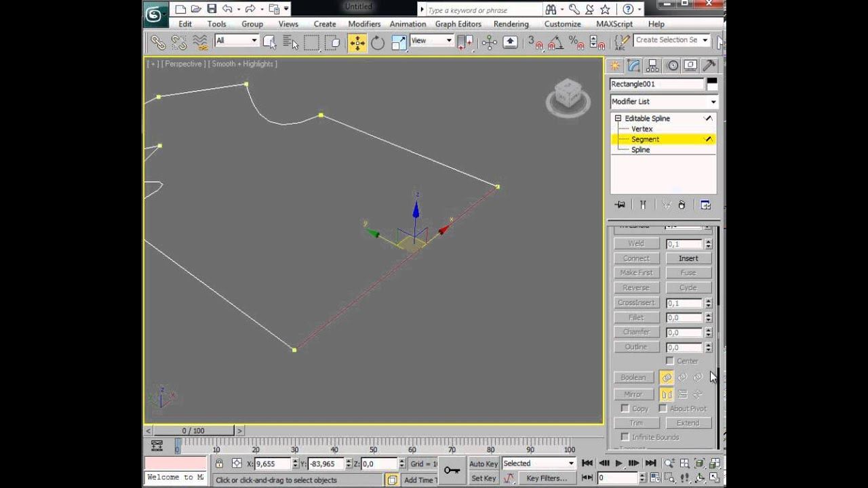Click the time slider showing 0 / 100
Viewport: 868px width, 488px height.
193,430
